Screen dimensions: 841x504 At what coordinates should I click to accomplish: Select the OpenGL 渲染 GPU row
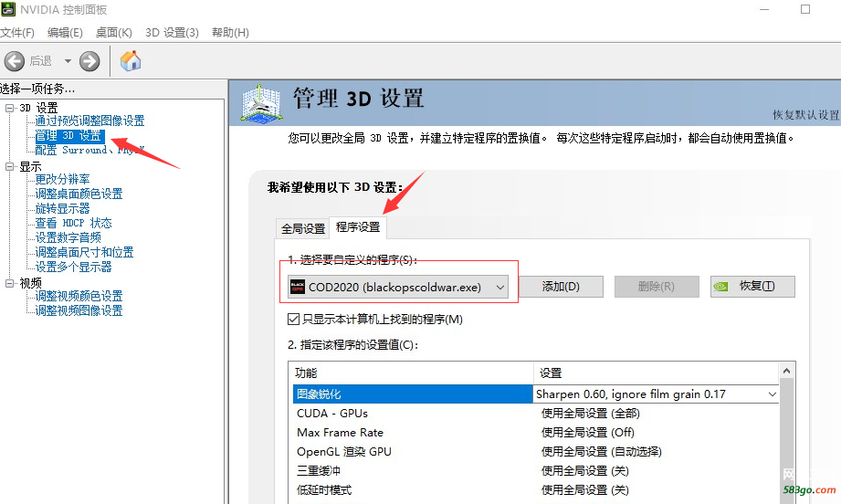coord(413,451)
